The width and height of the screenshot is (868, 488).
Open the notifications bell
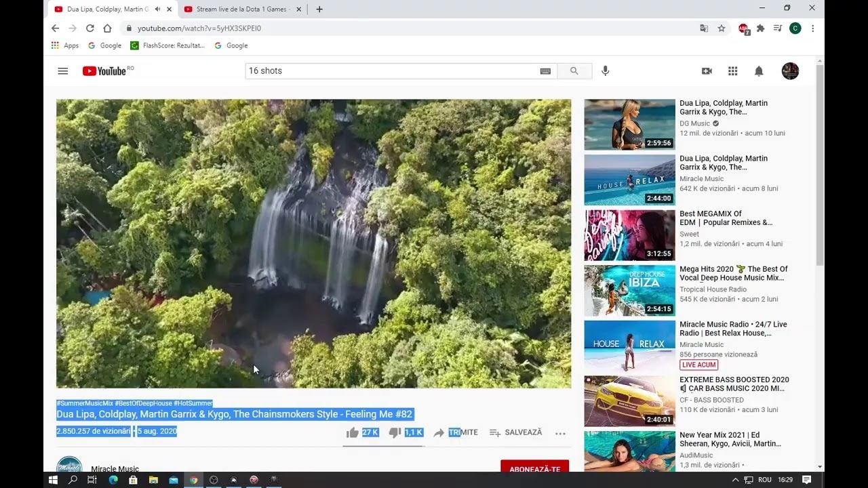[x=759, y=71]
